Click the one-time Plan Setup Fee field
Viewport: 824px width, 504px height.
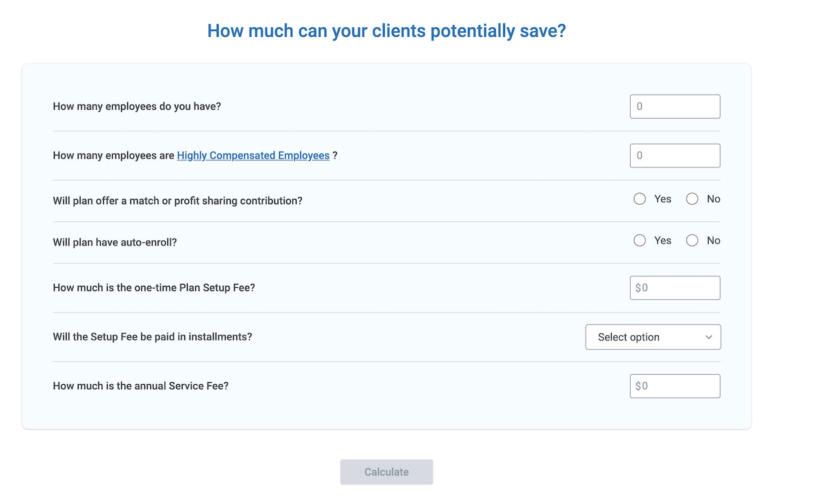[674, 288]
